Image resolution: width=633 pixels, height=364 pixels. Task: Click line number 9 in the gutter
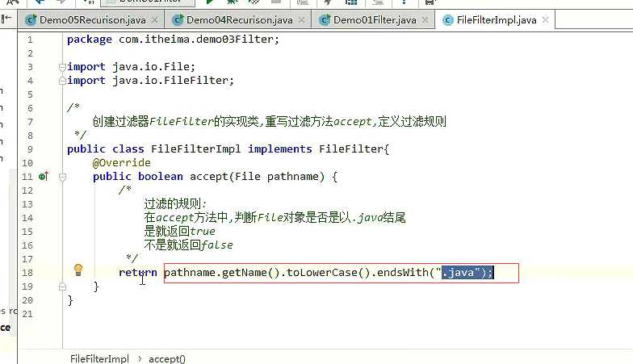pos(30,149)
